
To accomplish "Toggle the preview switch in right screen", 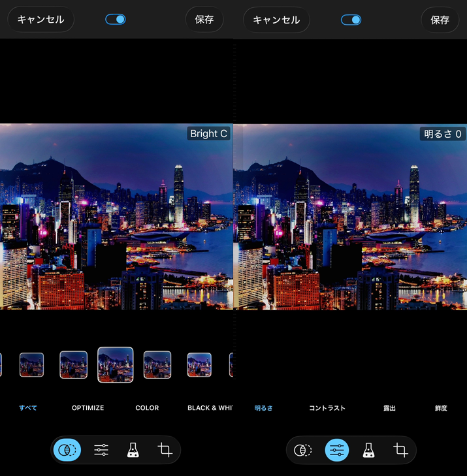I will [x=351, y=20].
